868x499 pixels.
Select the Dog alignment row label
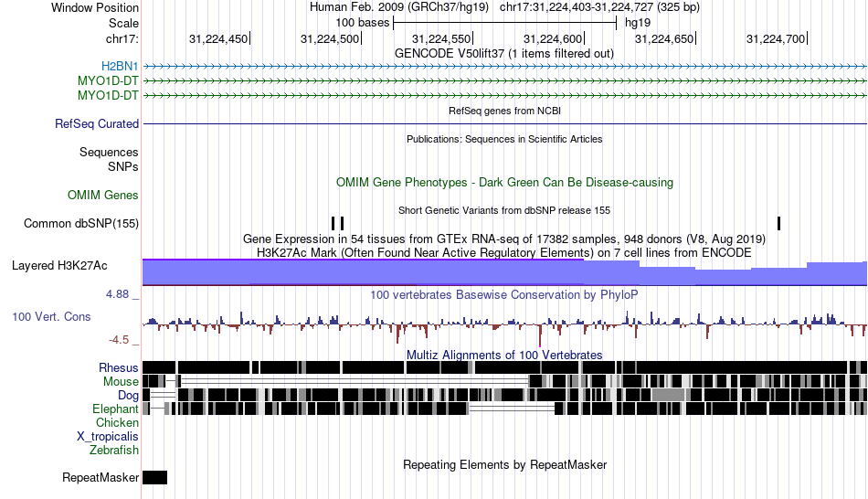point(128,396)
